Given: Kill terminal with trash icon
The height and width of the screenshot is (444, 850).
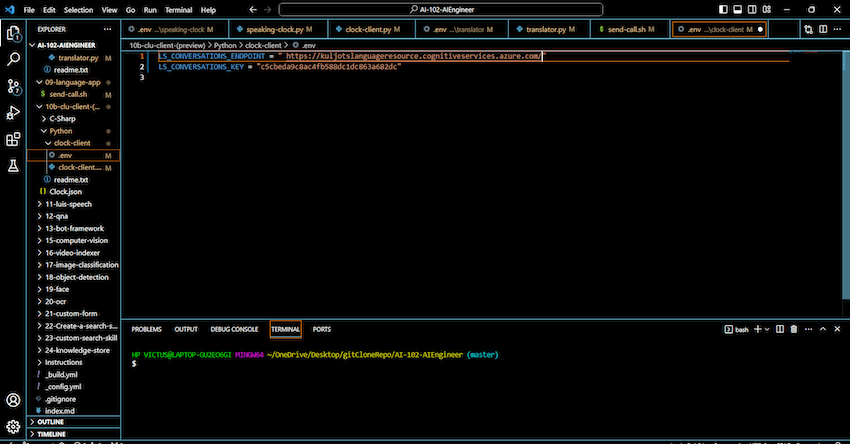Looking at the screenshot, I should click(794, 329).
